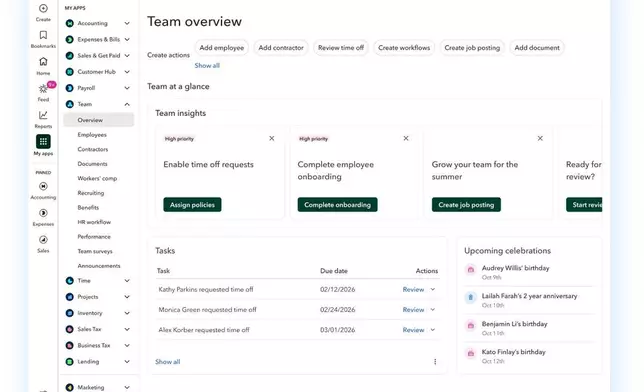Click the Team app icon

(x=70, y=104)
